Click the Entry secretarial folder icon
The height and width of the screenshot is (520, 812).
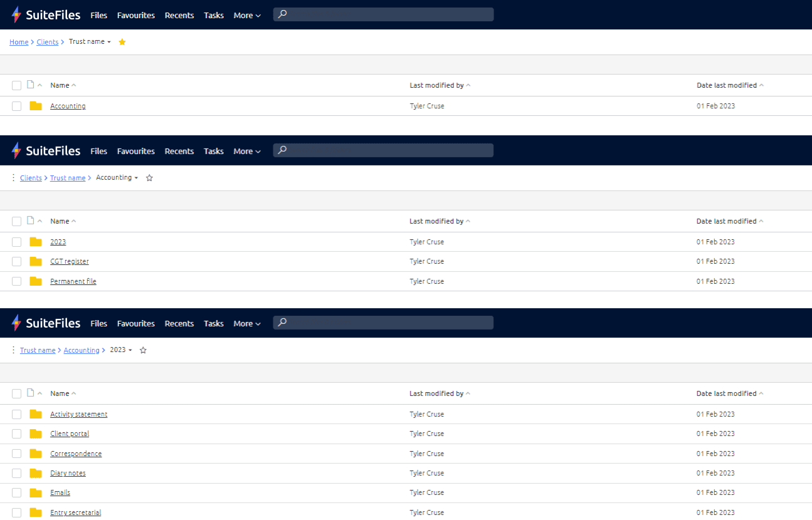point(36,512)
